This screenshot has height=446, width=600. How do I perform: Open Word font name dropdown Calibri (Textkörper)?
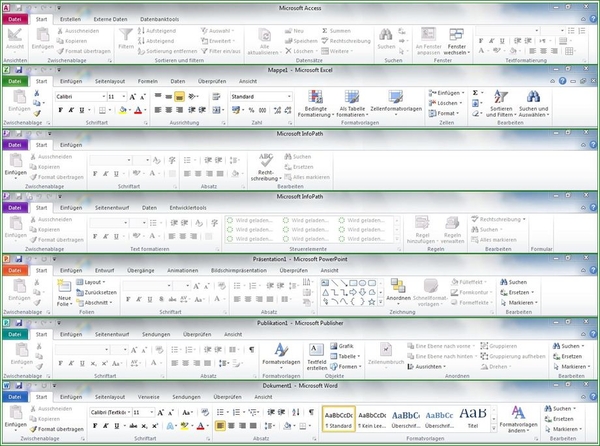click(129, 412)
